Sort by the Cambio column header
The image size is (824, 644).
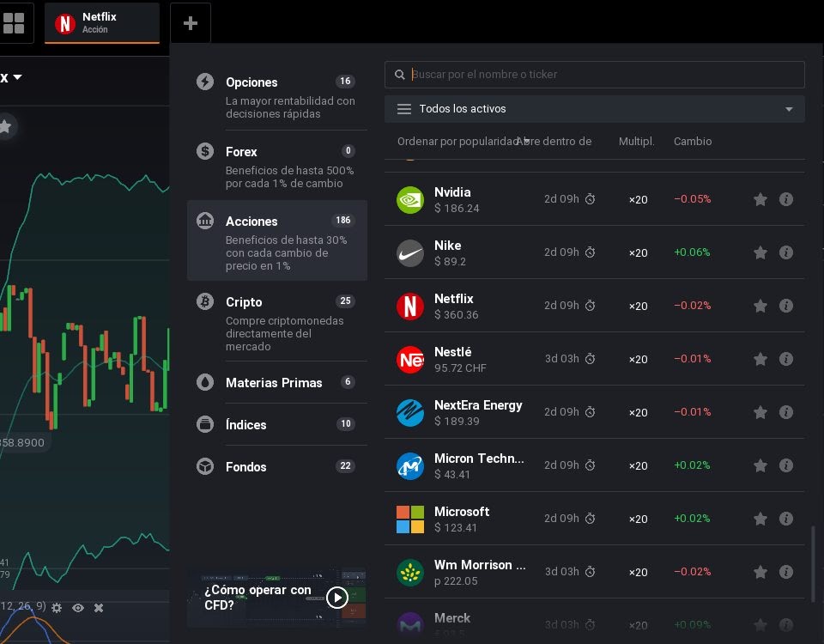click(x=693, y=142)
